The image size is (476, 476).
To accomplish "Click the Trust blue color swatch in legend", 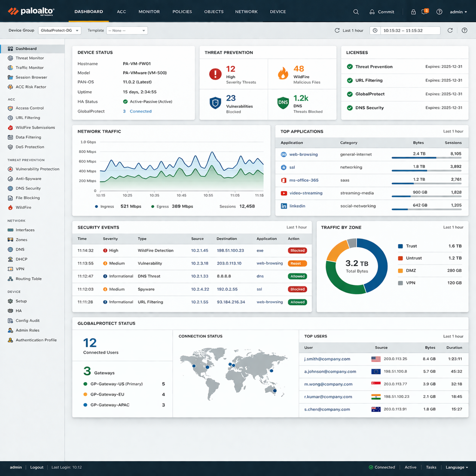I will click(x=400, y=246).
